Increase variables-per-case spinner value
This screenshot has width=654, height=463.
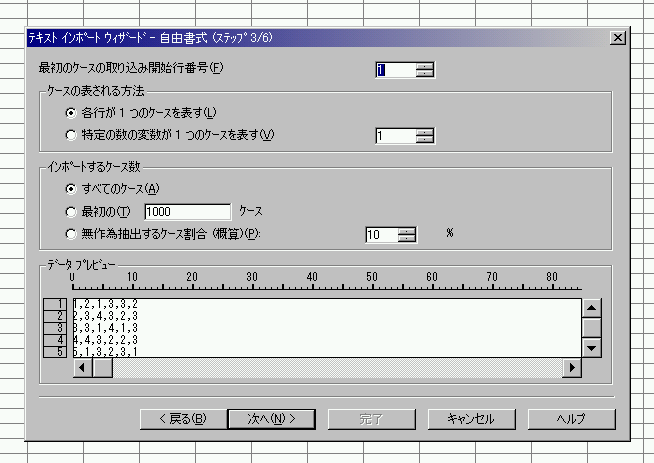(x=425, y=131)
